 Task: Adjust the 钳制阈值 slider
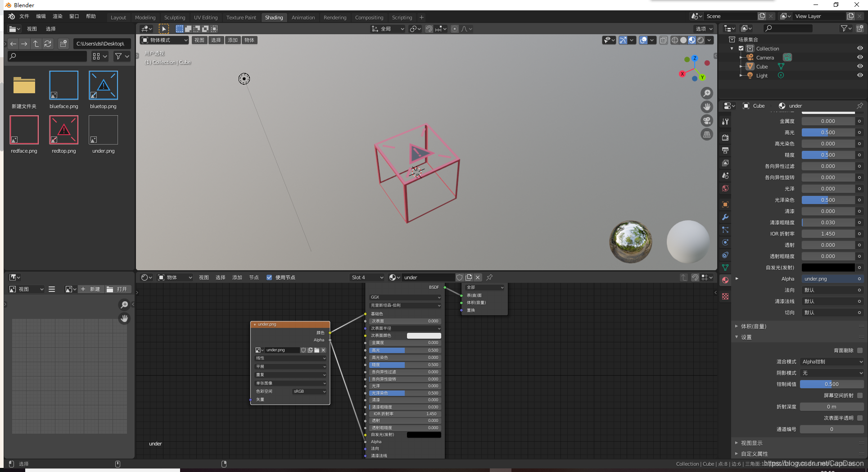click(832, 384)
